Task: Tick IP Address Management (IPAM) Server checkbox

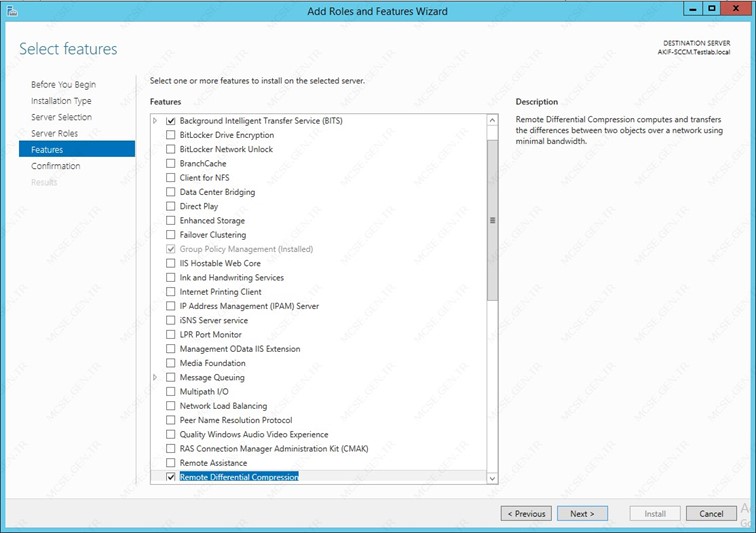Action: 170,306
